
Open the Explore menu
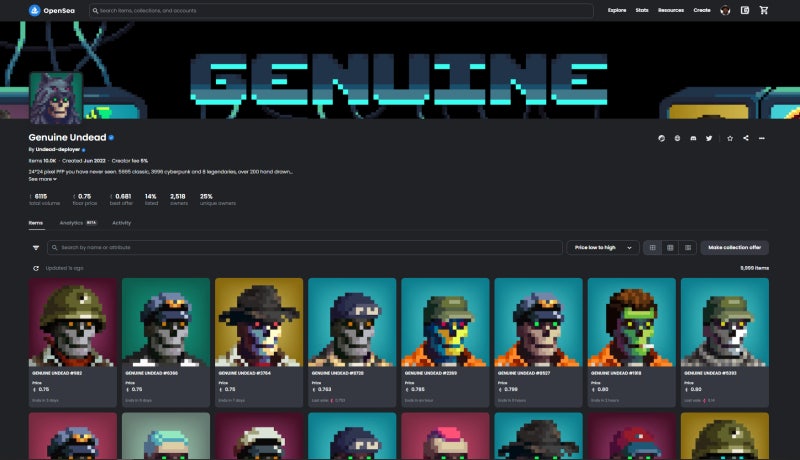(617, 10)
